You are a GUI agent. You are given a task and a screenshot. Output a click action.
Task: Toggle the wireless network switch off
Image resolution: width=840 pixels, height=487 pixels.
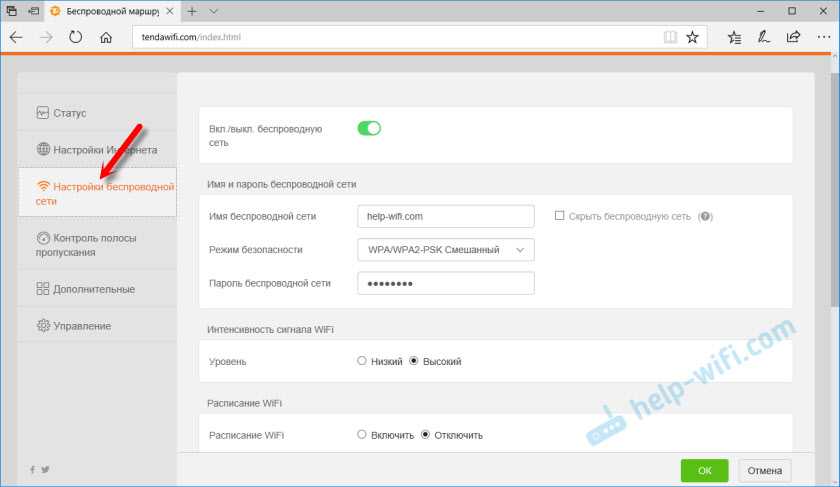(370, 128)
